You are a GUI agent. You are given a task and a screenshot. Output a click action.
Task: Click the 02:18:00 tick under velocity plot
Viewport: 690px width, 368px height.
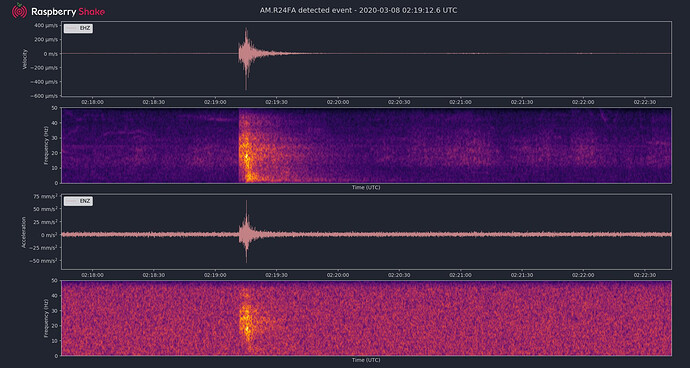[x=92, y=102]
